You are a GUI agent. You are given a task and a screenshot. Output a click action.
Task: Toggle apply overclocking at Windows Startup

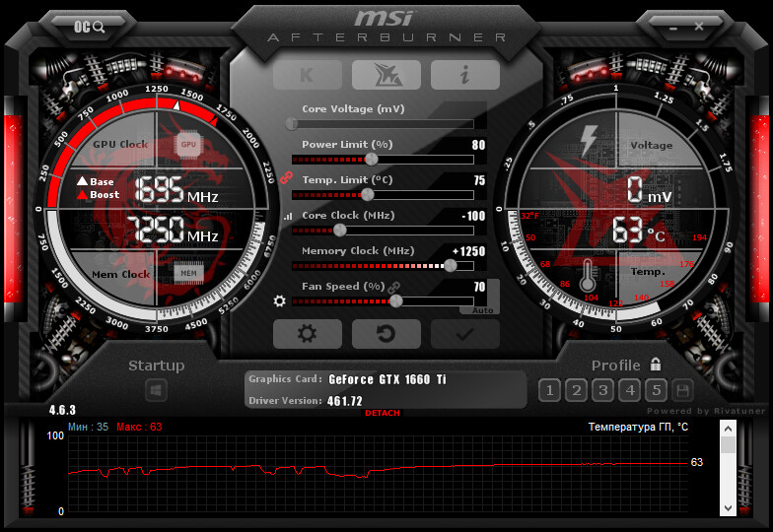[x=156, y=391]
